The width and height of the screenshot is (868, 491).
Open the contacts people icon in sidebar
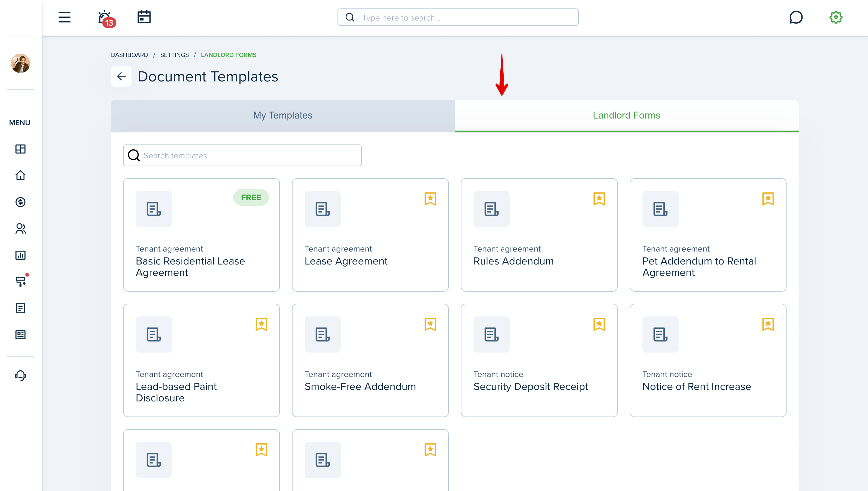pyautogui.click(x=21, y=229)
